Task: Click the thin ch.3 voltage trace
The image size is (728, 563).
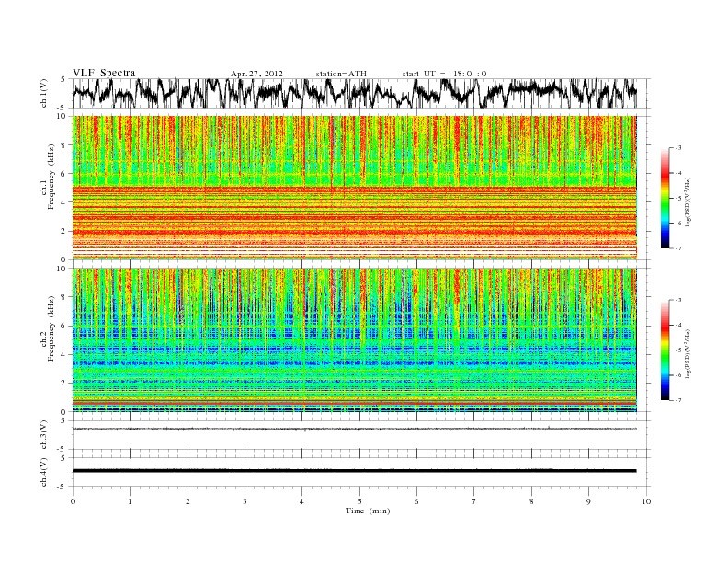Action: tap(354, 429)
